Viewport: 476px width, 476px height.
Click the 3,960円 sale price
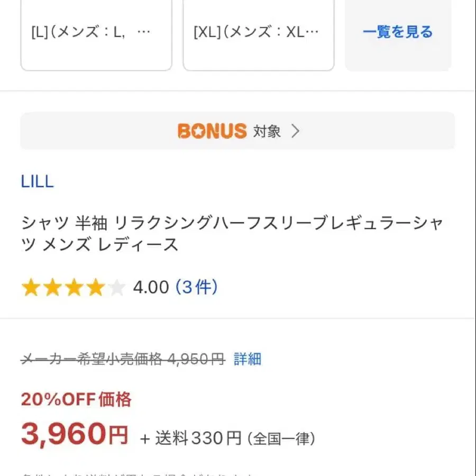[x=75, y=434]
